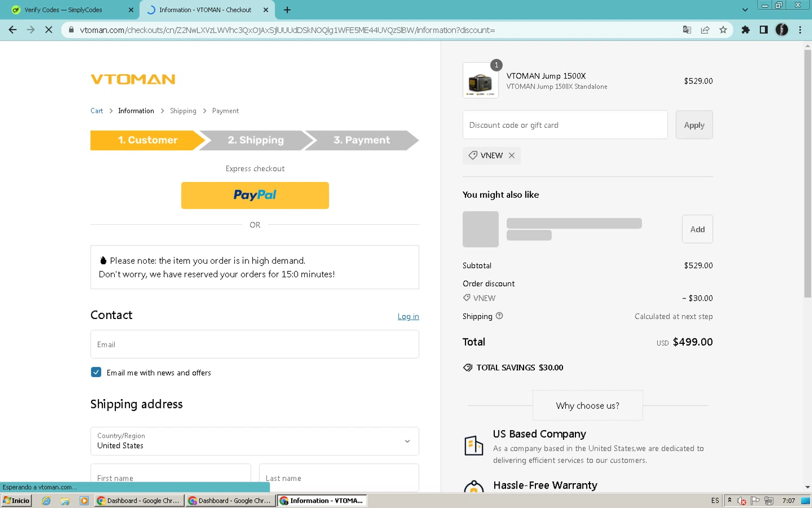Open the extensions puzzle icon

point(745,30)
